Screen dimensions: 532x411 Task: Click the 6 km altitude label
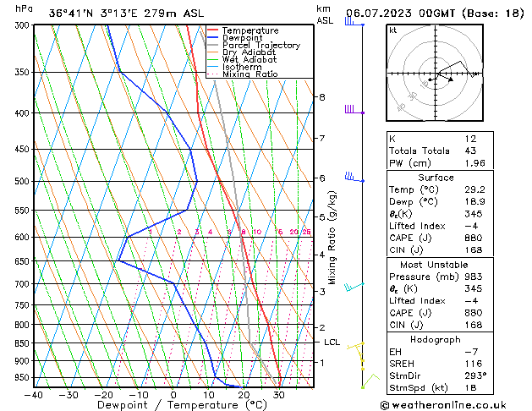[x=322, y=178]
